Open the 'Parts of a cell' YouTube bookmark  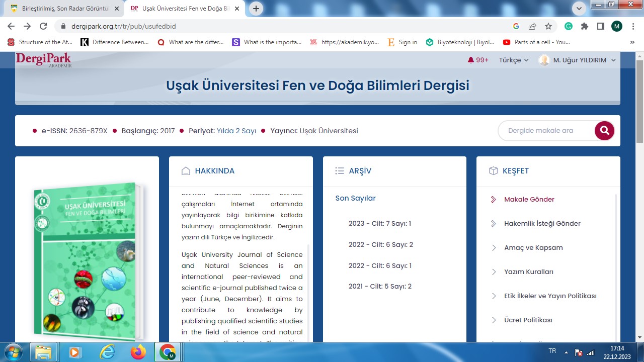point(536,42)
